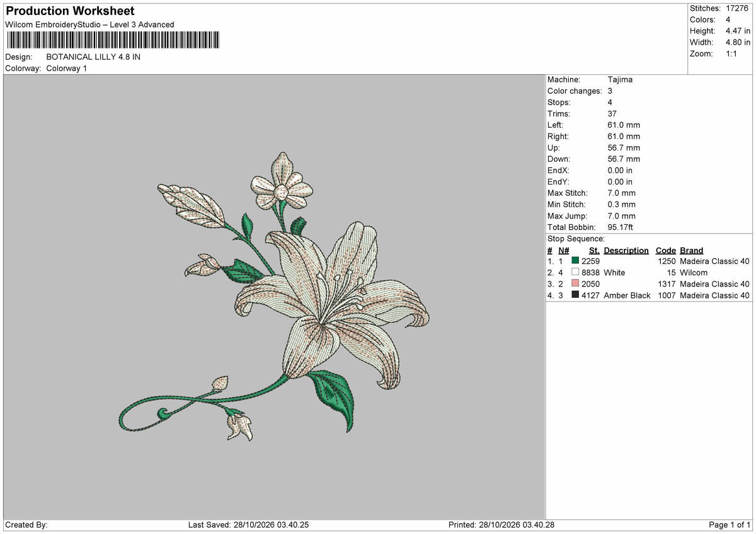Click the 'St.' column header
Viewport: 756px width, 534px height.
point(594,250)
